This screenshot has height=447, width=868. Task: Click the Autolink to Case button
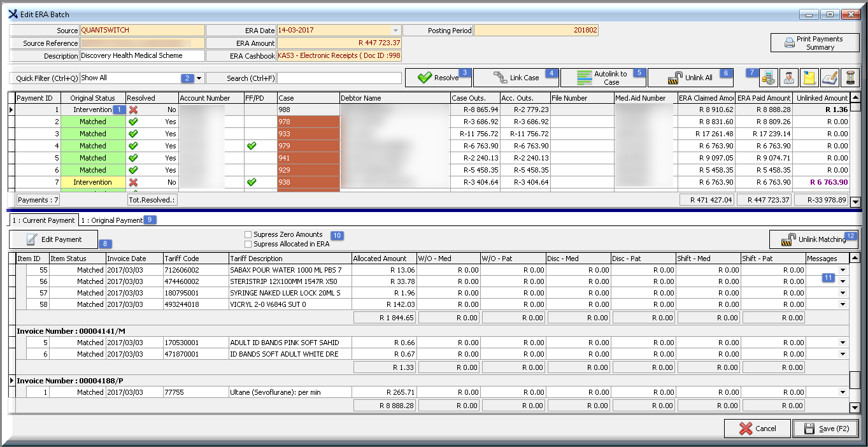point(603,78)
